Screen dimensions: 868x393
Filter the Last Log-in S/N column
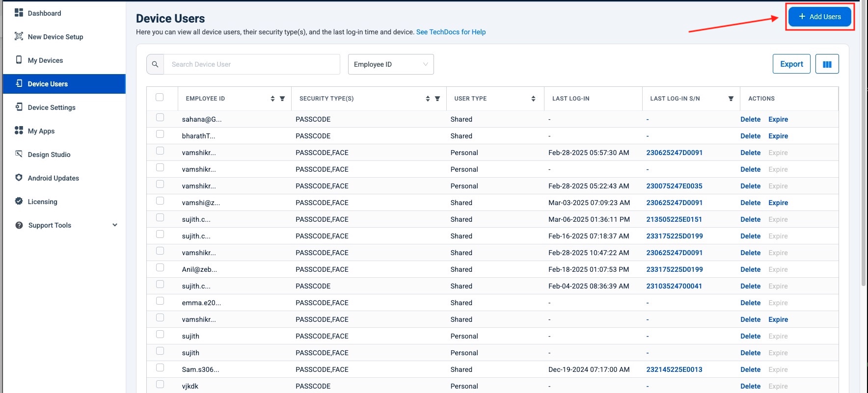(x=731, y=99)
